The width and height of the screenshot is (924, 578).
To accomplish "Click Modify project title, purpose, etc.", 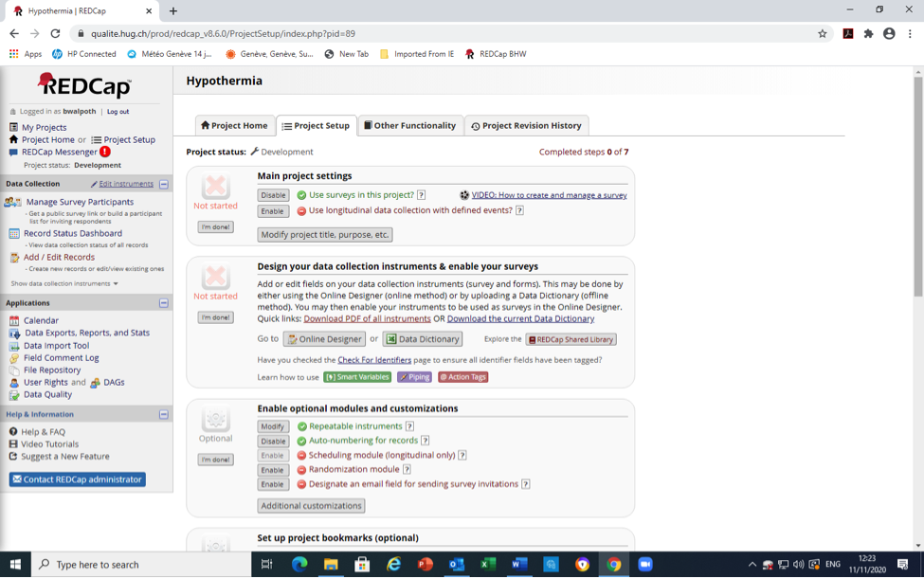I will click(325, 234).
